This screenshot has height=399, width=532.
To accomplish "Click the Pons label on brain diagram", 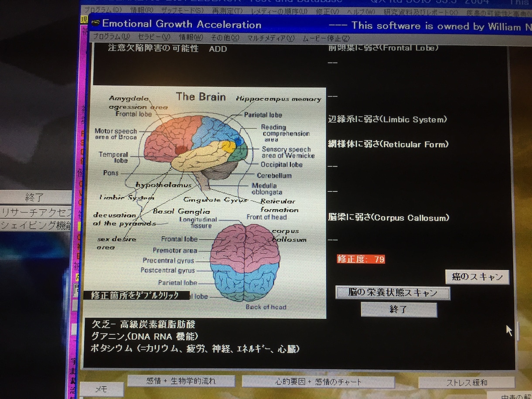I will (x=111, y=173).
